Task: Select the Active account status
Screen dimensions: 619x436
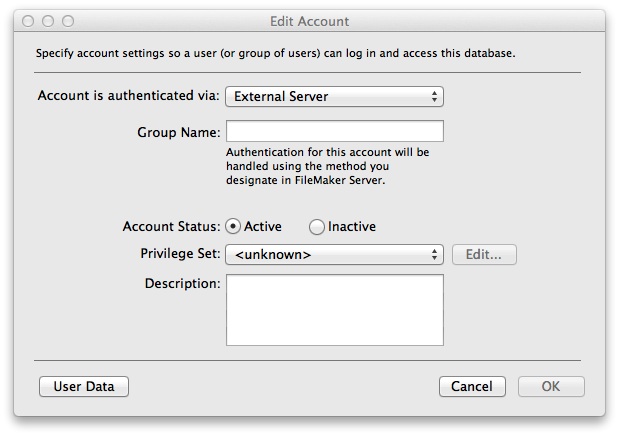Action: (233, 227)
